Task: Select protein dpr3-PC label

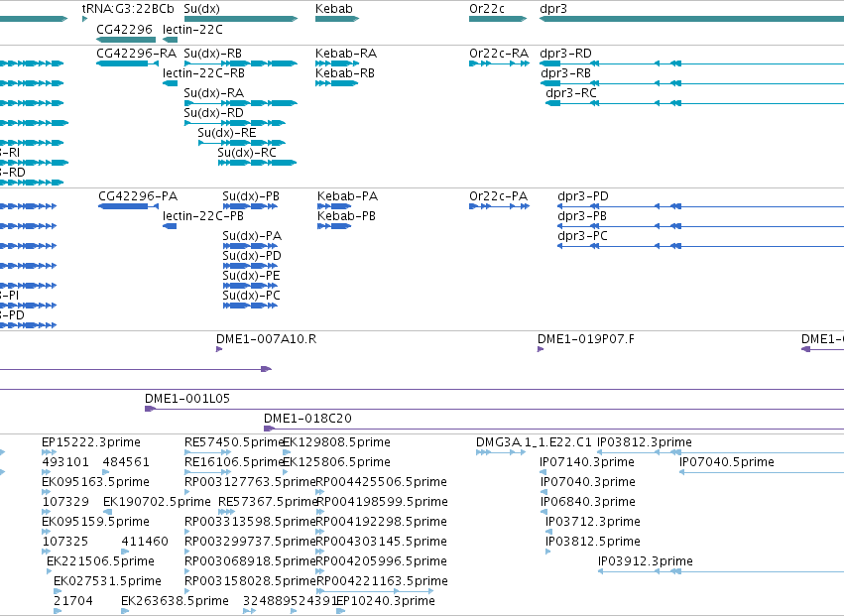Action: coord(582,236)
